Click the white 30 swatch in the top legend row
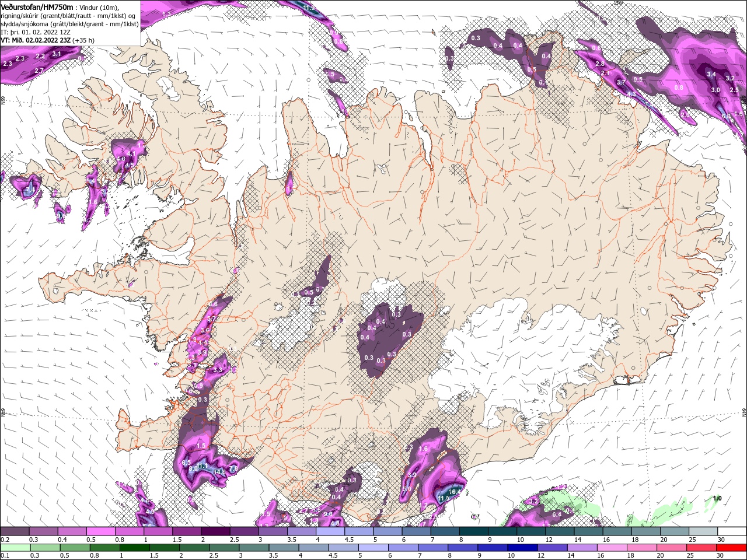The width and height of the screenshot is (747, 560). coord(732,531)
